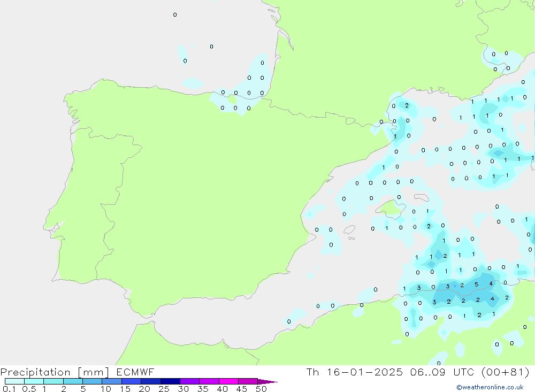Click the '06..09 UTC' time range text
The height and width of the screenshot is (392, 535).
pos(437,372)
